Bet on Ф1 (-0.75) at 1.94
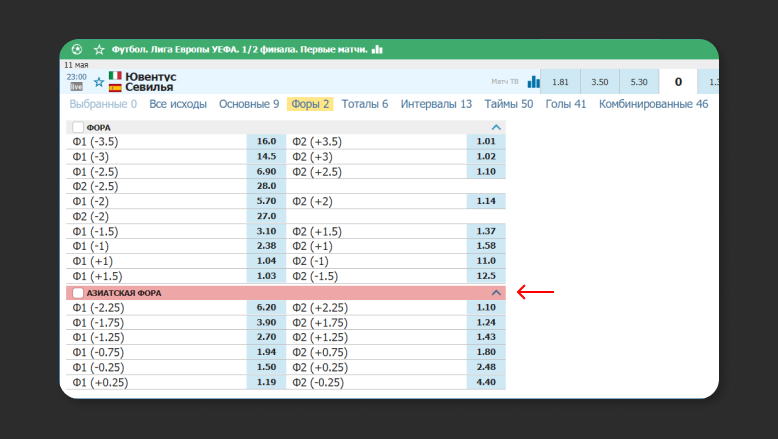Image resolution: width=778 pixels, height=439 pixels. (266, 352)
